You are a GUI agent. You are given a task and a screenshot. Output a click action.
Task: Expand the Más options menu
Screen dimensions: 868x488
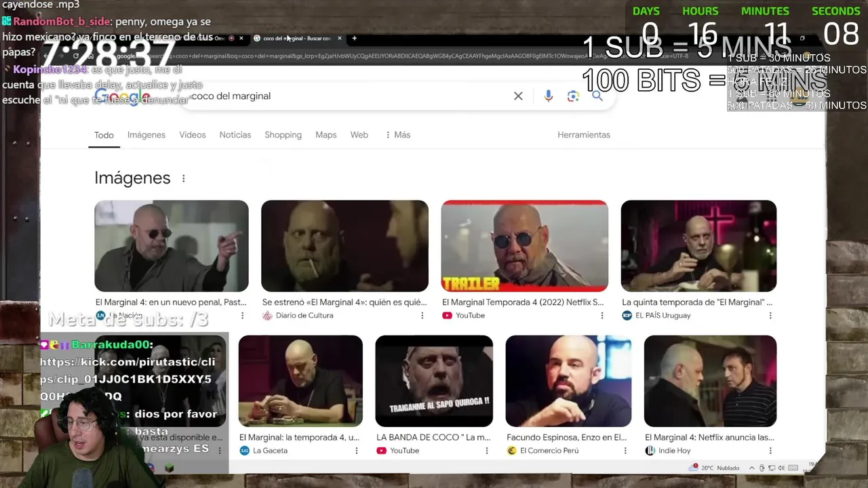(397, 135)
